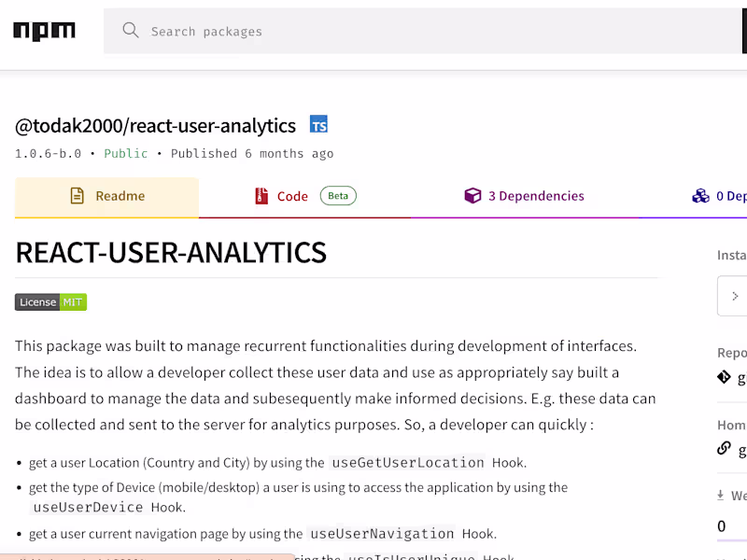Click the install command chevron
Screen dimensions: 747x560
[x=735, y=296]
